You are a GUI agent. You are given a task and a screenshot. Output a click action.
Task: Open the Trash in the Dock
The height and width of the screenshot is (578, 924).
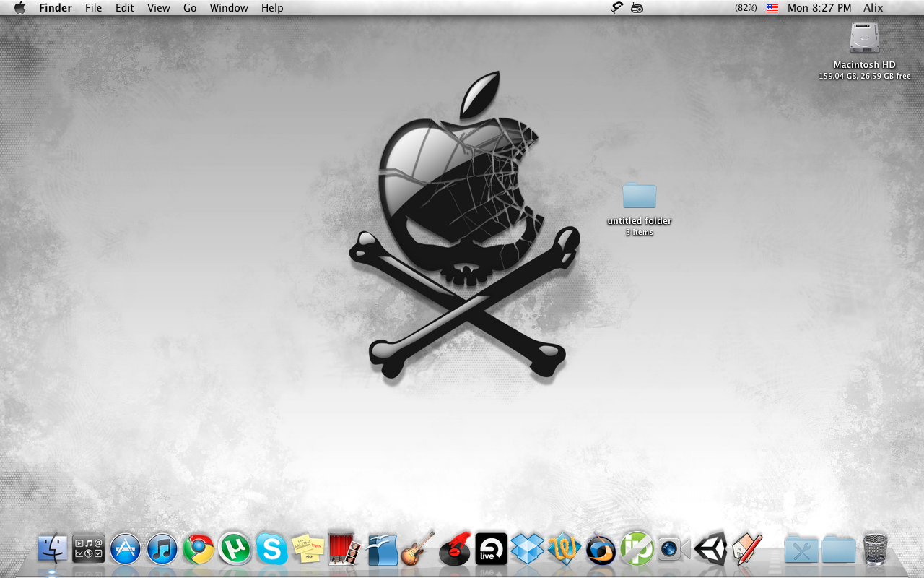coord(875,549)
